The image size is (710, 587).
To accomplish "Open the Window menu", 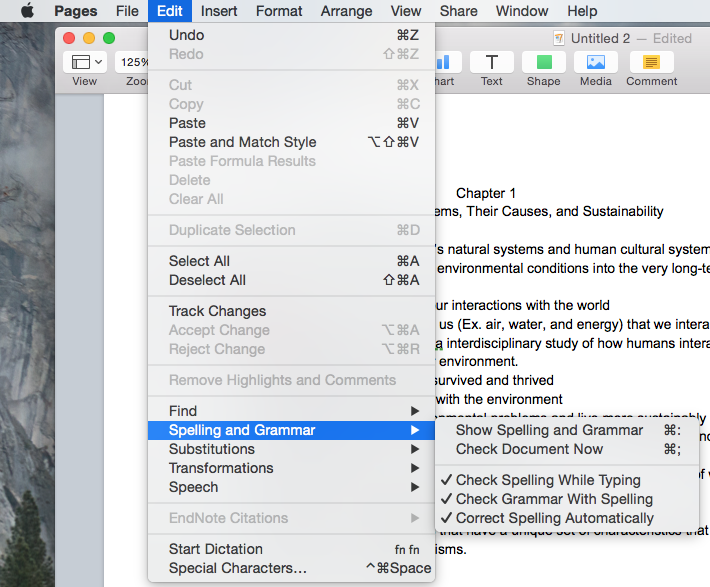I will pos(522,11).
